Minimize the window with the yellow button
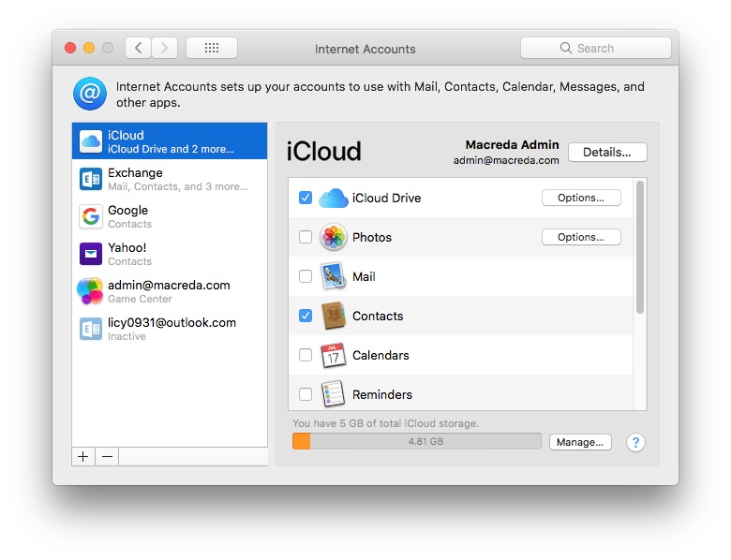The width and height of the screenshot is (731, 560). [89, 48]
